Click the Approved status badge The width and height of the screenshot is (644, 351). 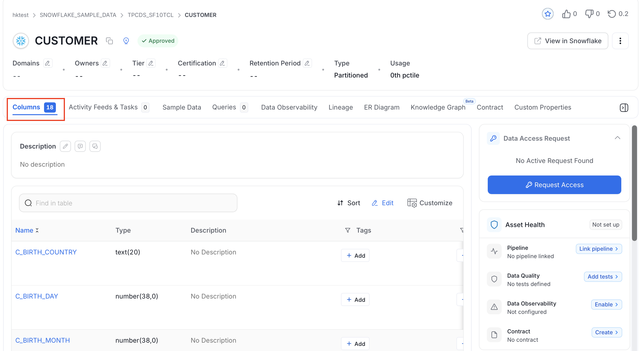(x=158, y=41)
